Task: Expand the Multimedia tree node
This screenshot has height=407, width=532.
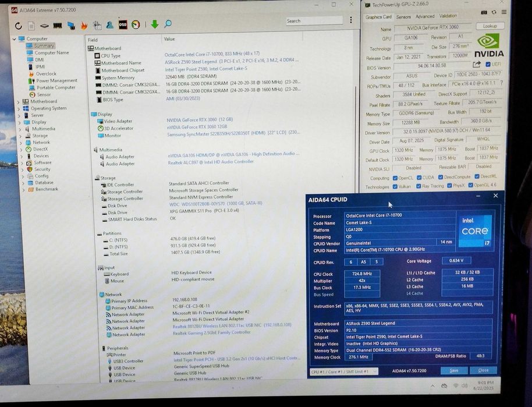Action: (x=20, y=129)
